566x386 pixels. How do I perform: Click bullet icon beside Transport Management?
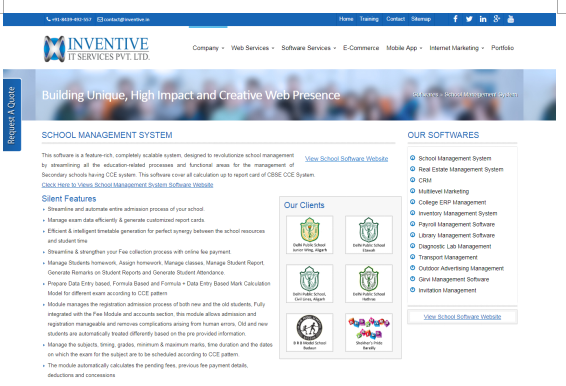(x=413, y=257)
